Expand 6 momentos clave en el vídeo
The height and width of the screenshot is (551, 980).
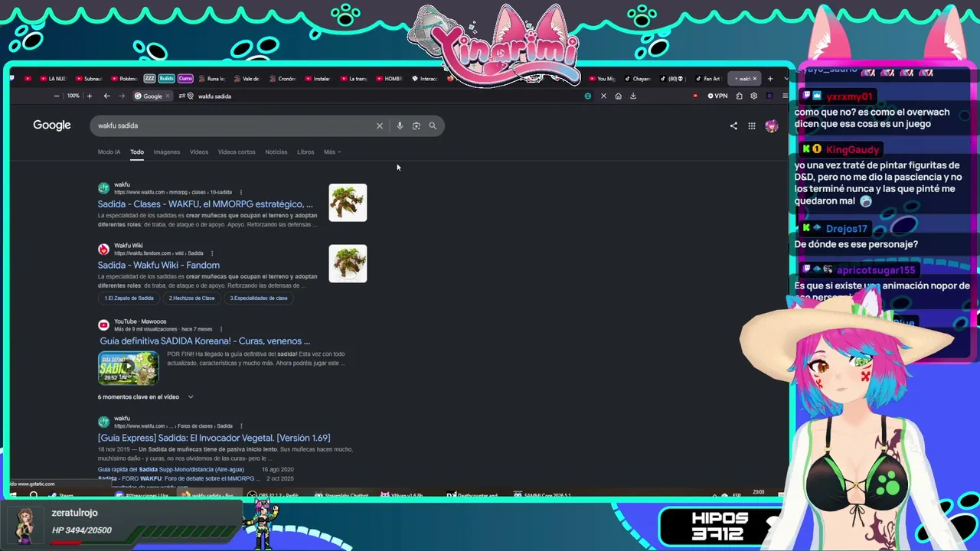[145, 397]
